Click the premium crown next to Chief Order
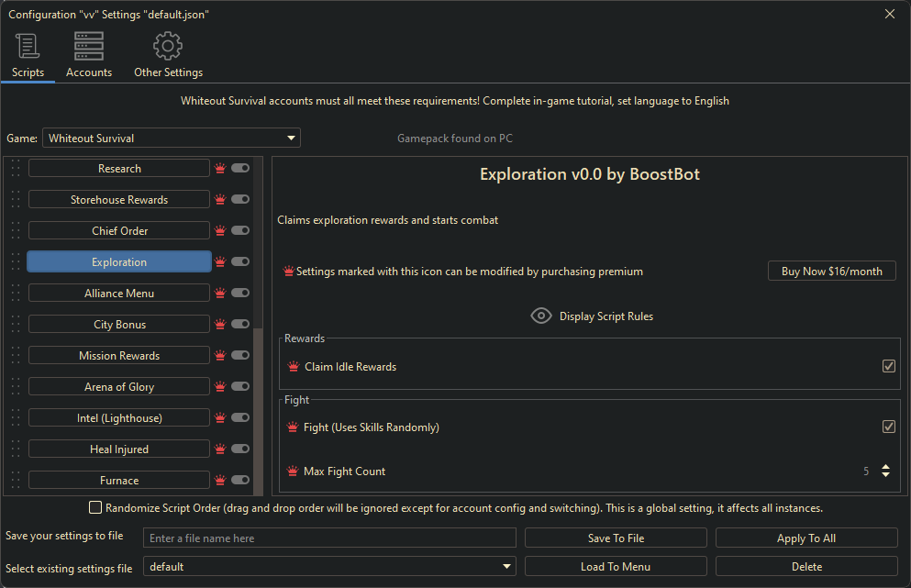 [x=220, y=230]
